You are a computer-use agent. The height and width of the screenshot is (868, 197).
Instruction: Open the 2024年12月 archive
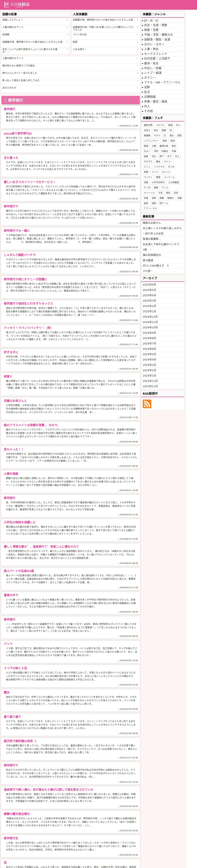pos(150,317)
